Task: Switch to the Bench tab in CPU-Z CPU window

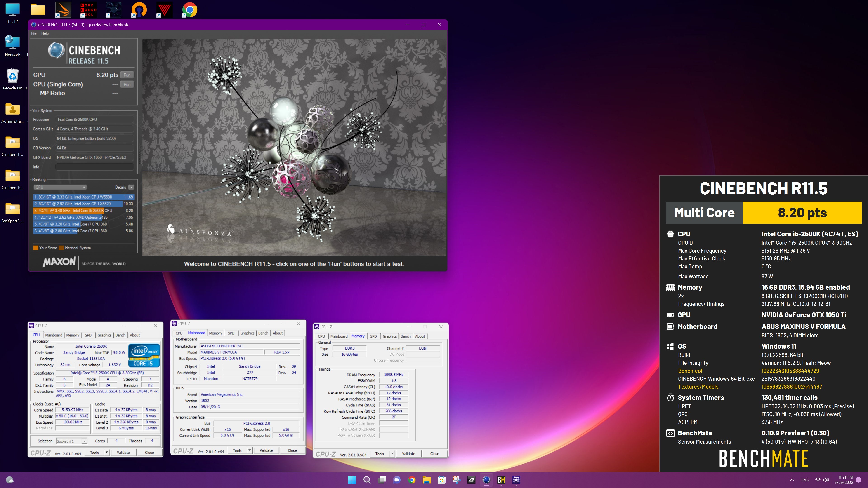Action: (x=120, y=335)
